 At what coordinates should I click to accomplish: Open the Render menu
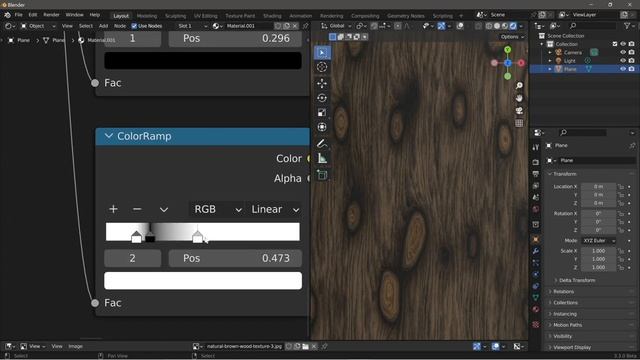(51, 15)
